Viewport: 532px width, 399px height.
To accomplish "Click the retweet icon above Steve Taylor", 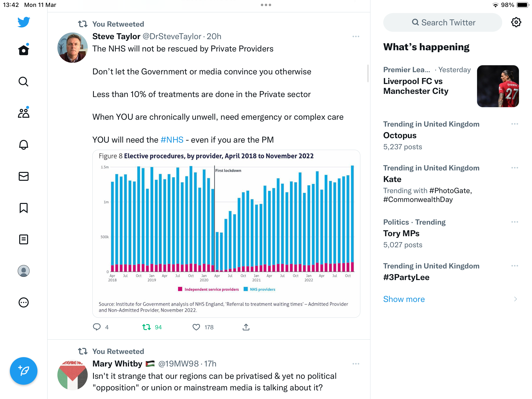I will coord(83,24).
